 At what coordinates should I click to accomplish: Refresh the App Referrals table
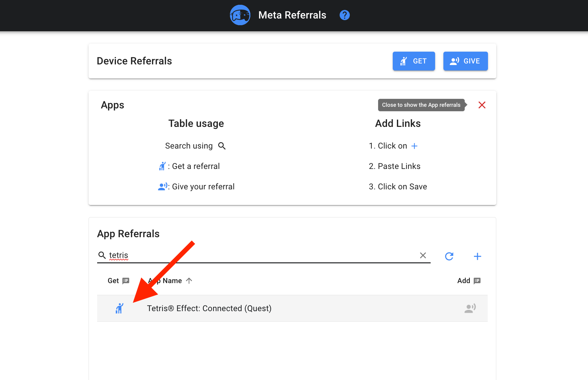(449, 256)
